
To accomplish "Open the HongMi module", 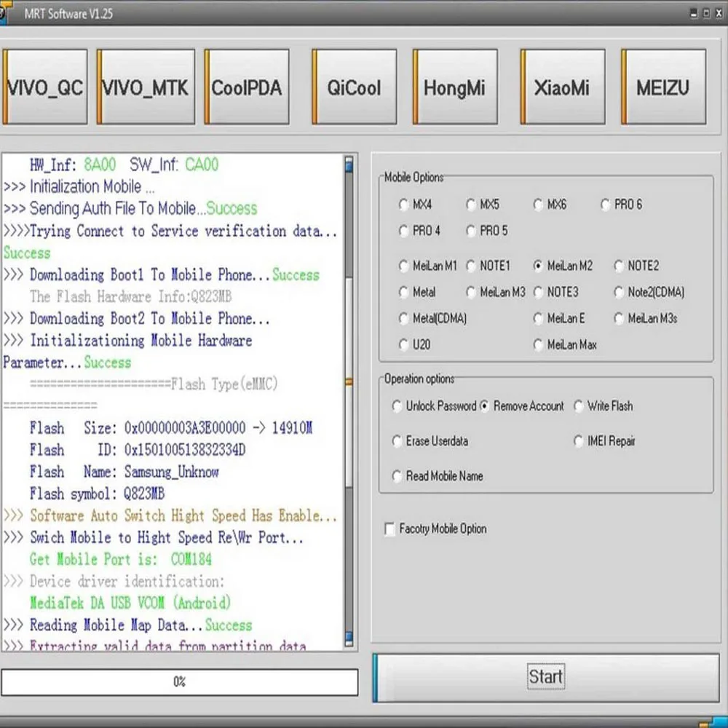I will (455, 87).
